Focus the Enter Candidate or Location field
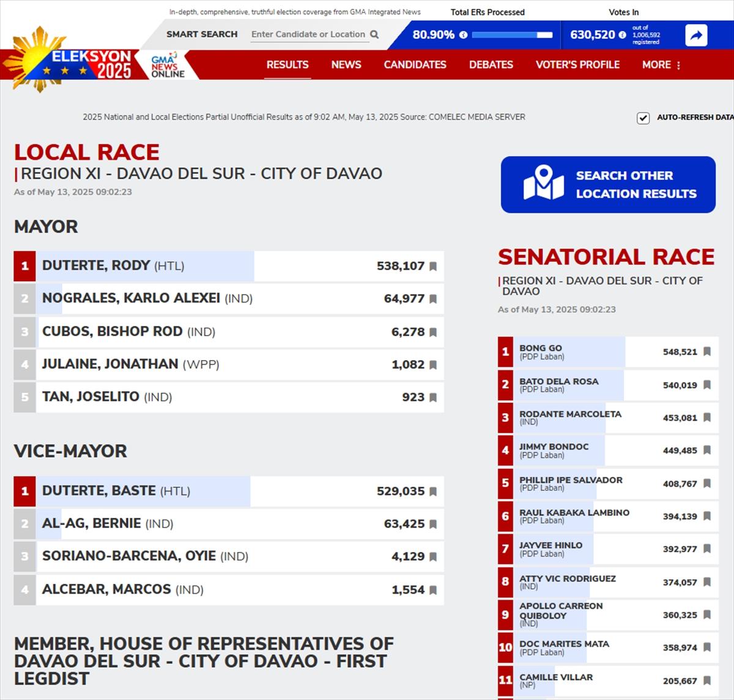 tap(308, 35)
